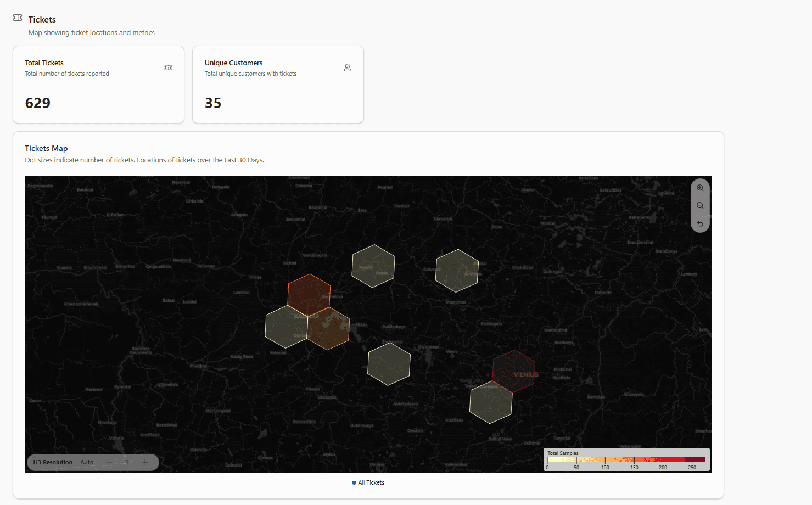
Task: Zoom in on the tickets map
Action: [700, 188]
